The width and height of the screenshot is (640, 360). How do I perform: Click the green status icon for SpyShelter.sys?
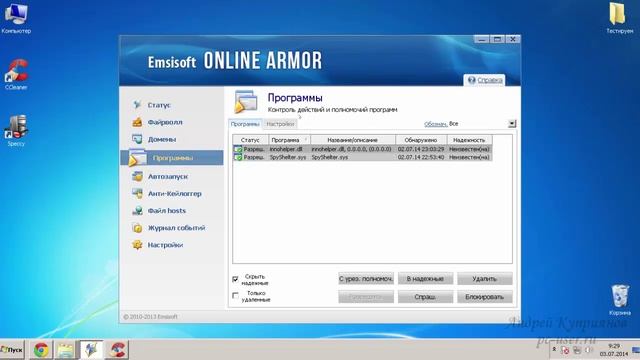(x=238, y=157)
